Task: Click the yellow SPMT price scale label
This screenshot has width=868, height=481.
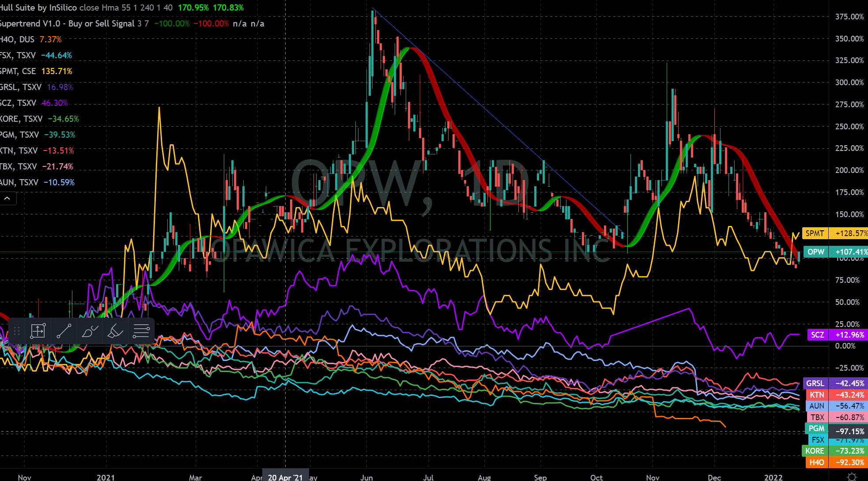Action: tap(815, 233)
